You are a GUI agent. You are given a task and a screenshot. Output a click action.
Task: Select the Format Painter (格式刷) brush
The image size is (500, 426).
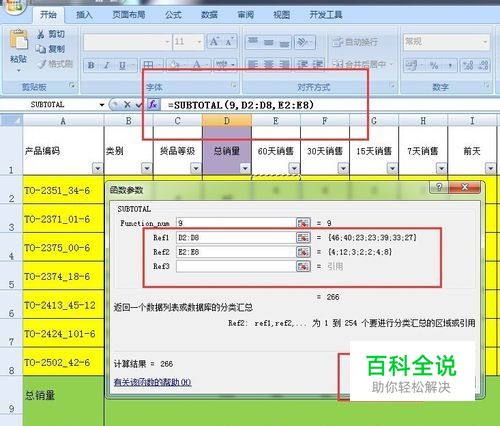(x=42, y=63)
